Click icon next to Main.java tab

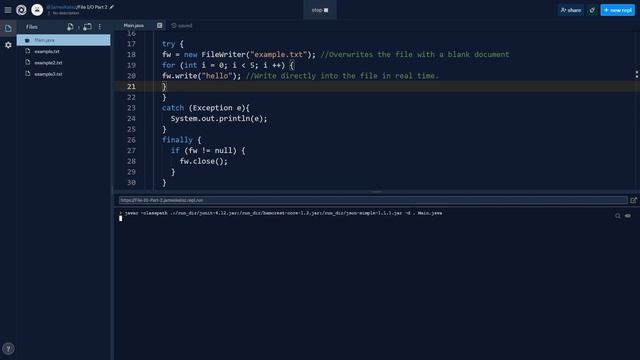(x=160, y=25)
